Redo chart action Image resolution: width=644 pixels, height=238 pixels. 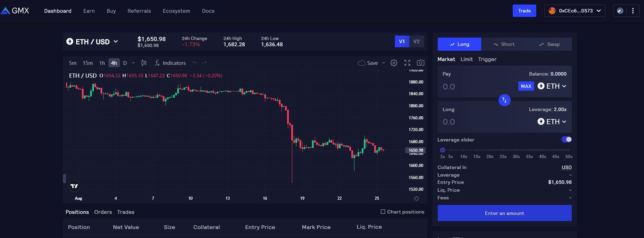(x=205, y=63)
